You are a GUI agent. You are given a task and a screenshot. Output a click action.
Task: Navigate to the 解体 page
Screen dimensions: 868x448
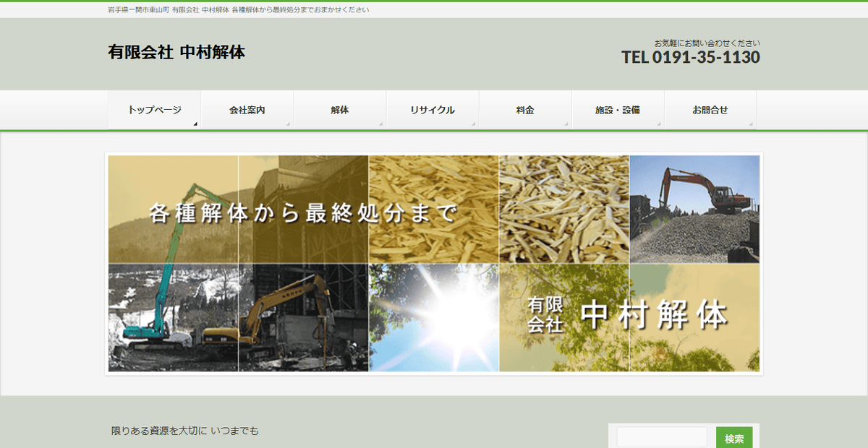[x=339, y=108]
